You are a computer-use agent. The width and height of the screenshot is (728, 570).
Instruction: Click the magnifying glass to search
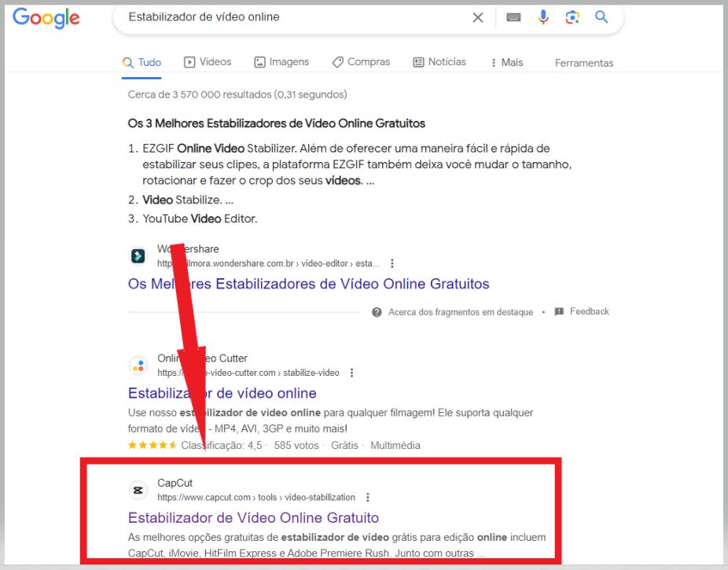pyautogui.click(x=601, y=17)
